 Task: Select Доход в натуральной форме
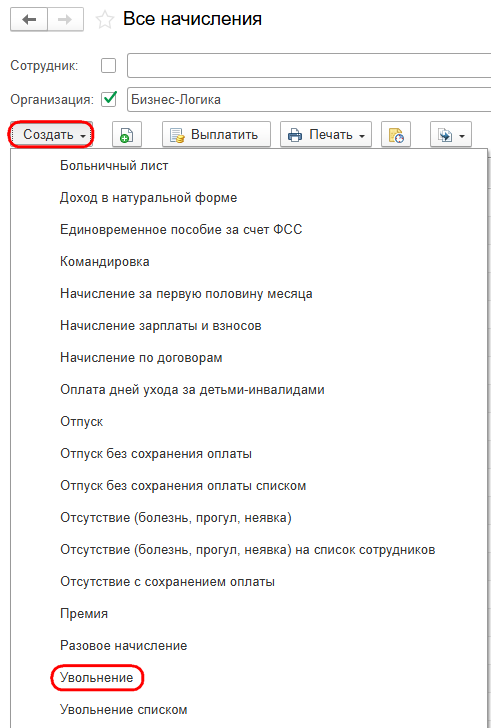pos(149,198)
